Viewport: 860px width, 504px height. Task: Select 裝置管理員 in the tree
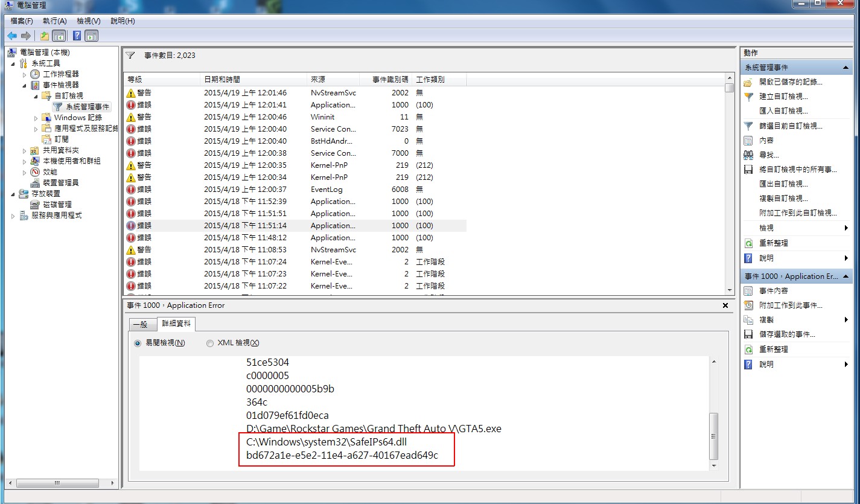click(x=60, y=183)
